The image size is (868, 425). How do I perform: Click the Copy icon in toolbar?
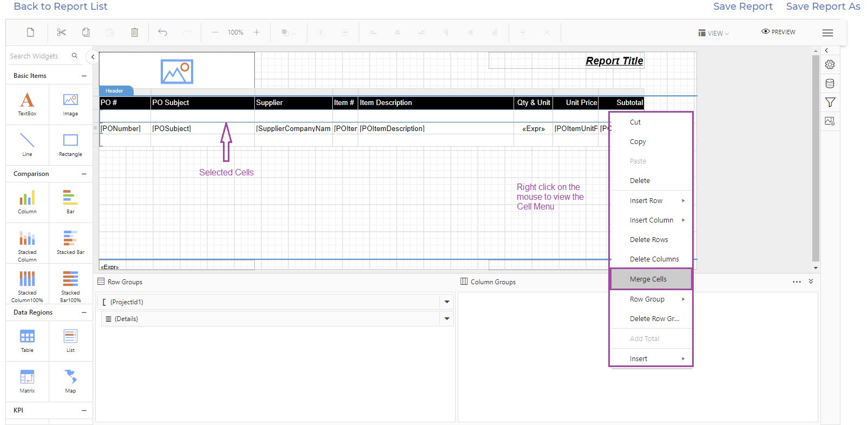86,32
